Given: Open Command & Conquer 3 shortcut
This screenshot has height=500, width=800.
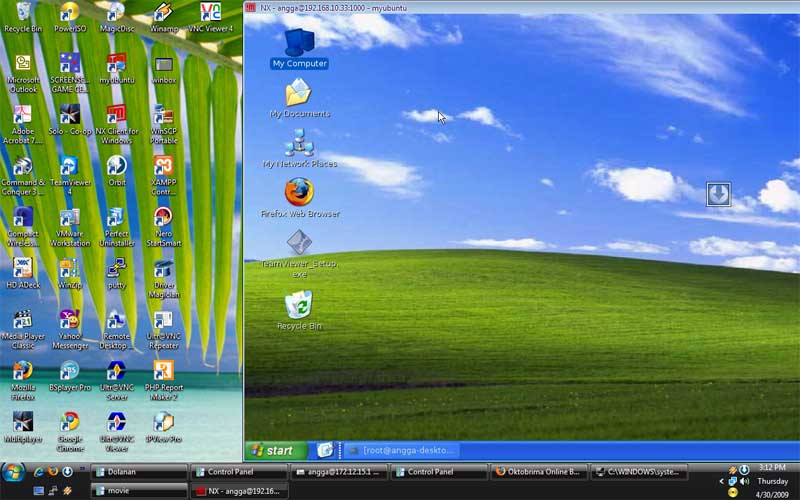Looking at the screenshot, I should click(23, 176).
